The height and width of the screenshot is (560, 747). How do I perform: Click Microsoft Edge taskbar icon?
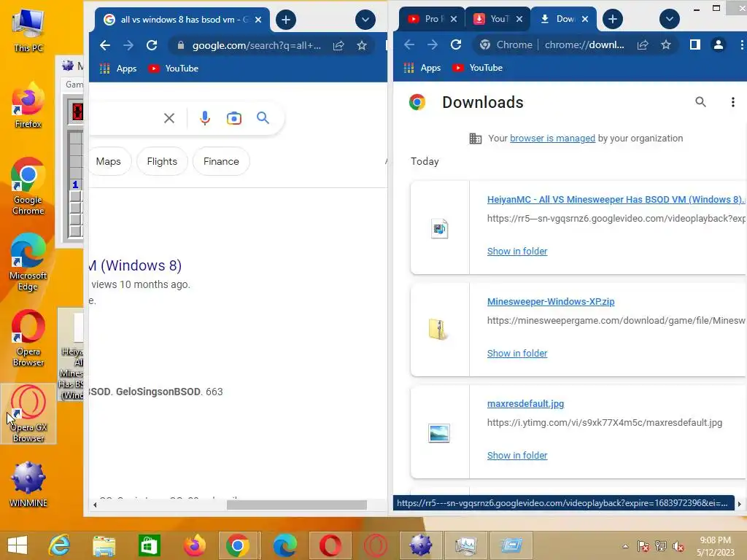pos(285,545)
